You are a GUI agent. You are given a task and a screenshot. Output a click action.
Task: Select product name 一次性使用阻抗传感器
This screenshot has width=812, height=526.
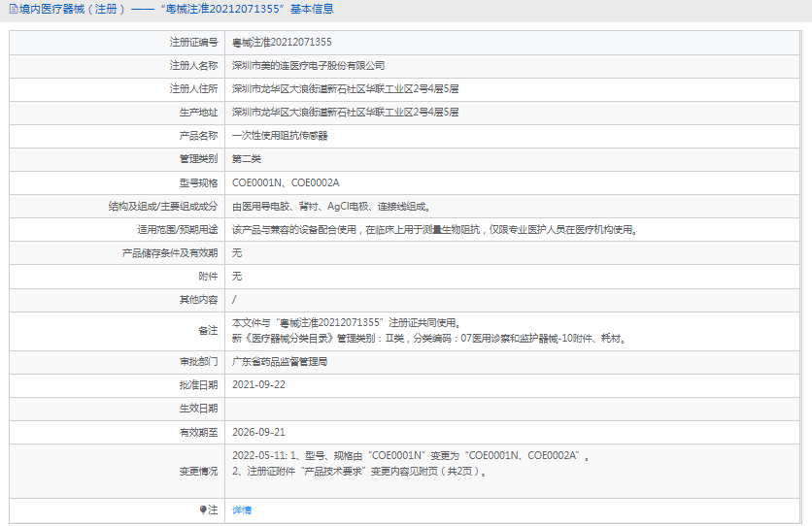(x=280, y=136)
